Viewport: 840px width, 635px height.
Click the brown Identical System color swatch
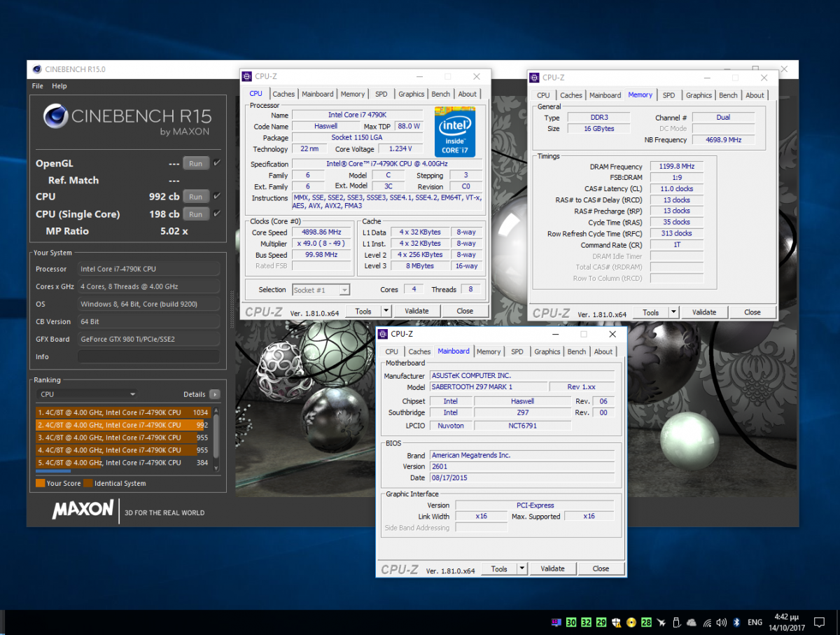87,483
